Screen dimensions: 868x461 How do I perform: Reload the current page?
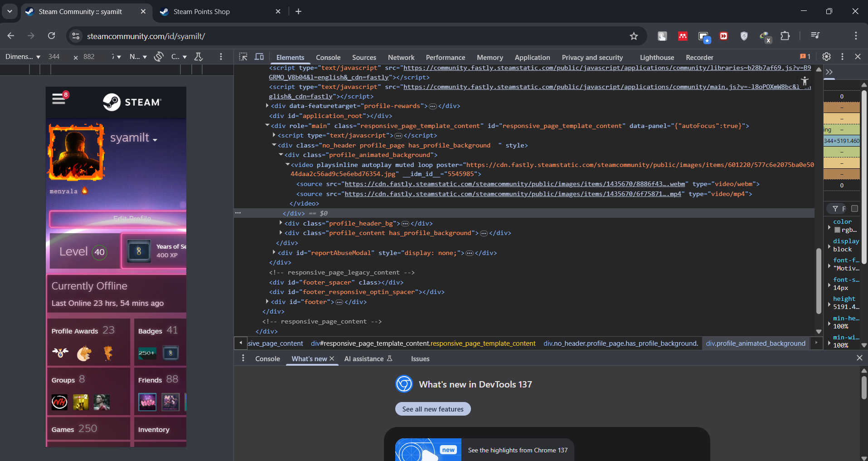(52, 36)
